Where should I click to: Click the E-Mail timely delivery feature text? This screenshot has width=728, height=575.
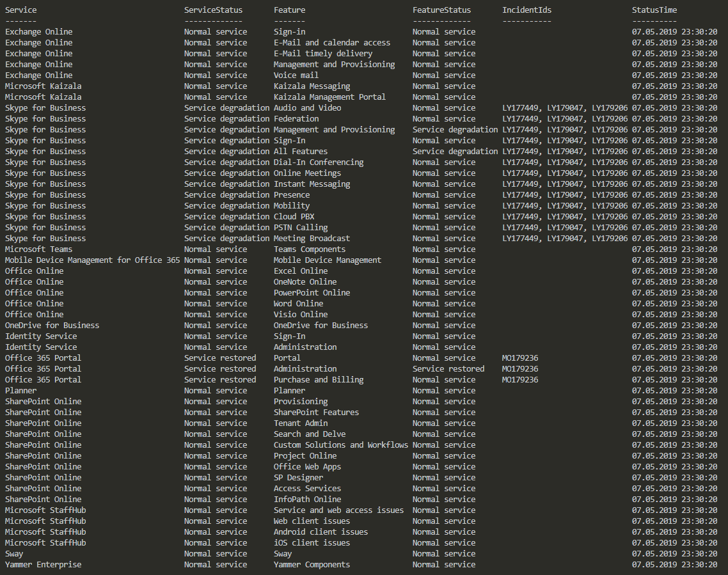pos(322,54)
